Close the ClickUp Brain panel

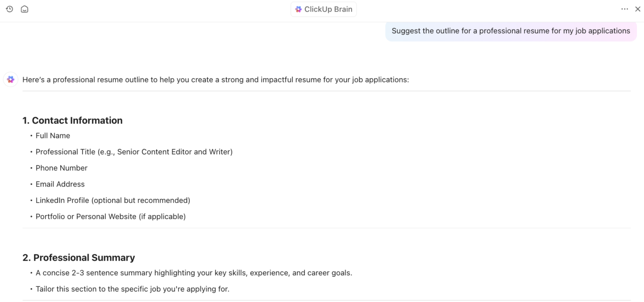[x=637, y=9]
